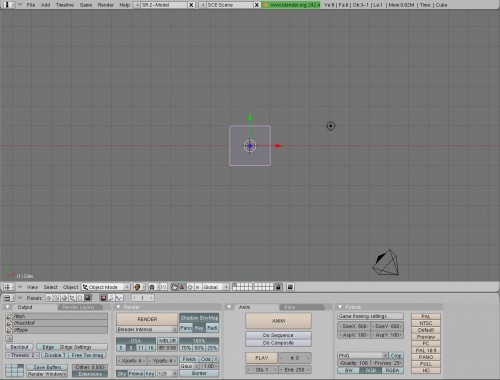
Task: Open file browser for //ftype path
Action: coord(9,330)
